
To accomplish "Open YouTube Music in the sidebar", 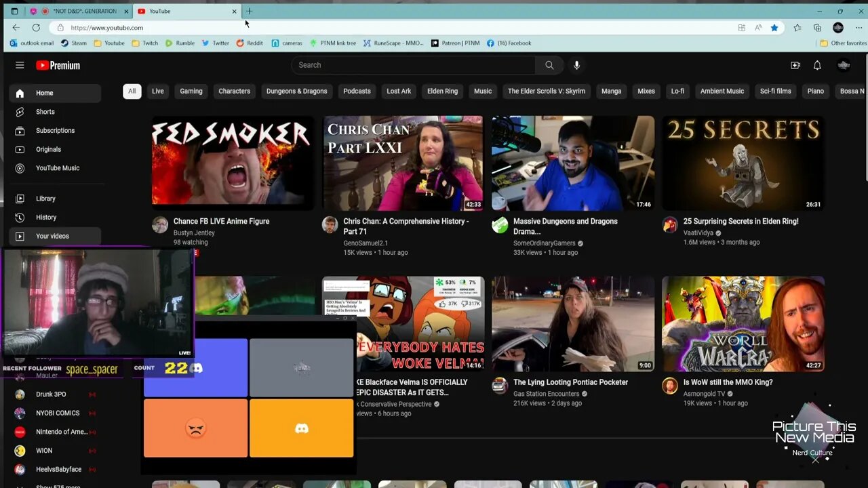I will tap(55, 168).
